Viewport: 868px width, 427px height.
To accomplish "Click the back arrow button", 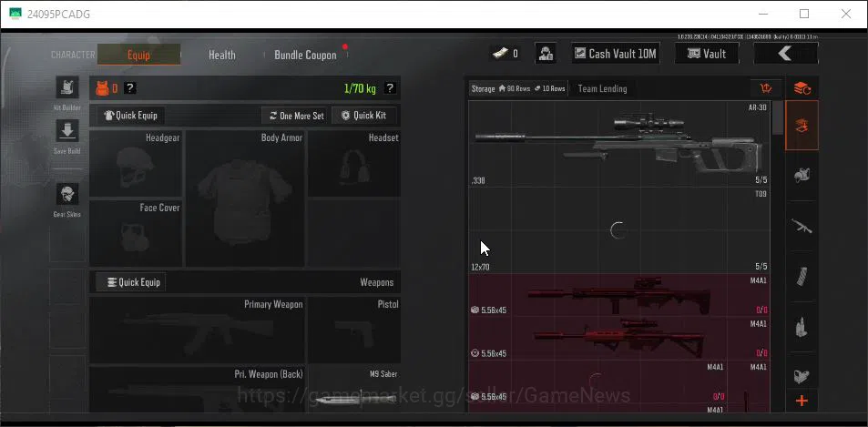I will click(x=785, y=53).
